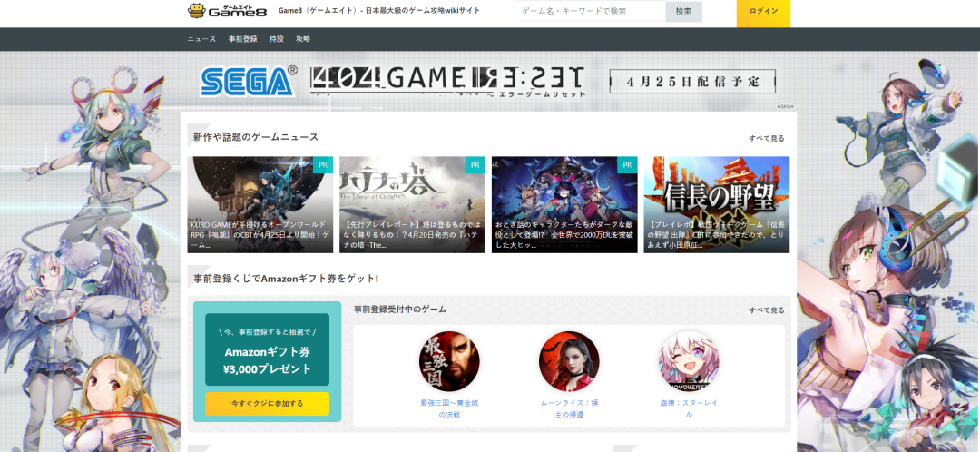This screenshot has height=452, width=980.
Task: Focus the game name keyword search field
Action: coord(590,11)
